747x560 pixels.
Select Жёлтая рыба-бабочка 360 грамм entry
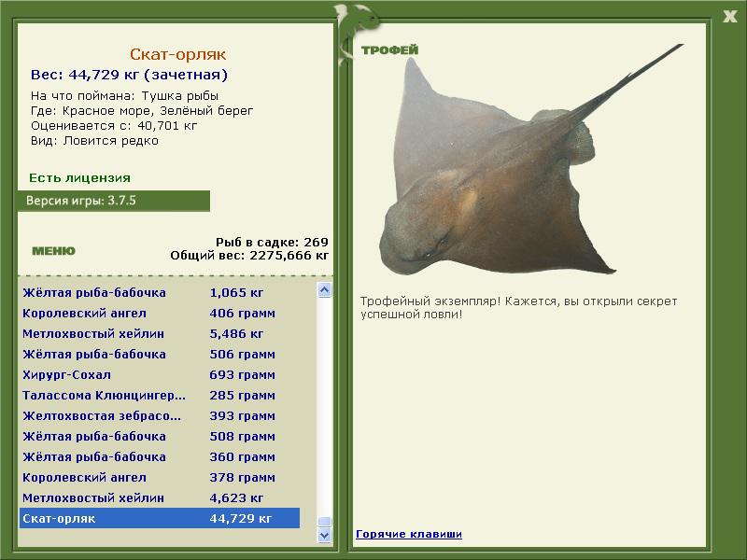pos(160,456)
